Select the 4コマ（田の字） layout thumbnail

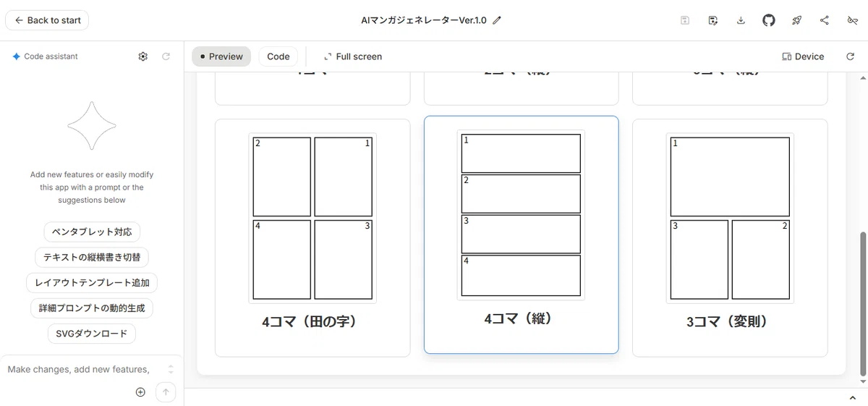pos(312,218)
